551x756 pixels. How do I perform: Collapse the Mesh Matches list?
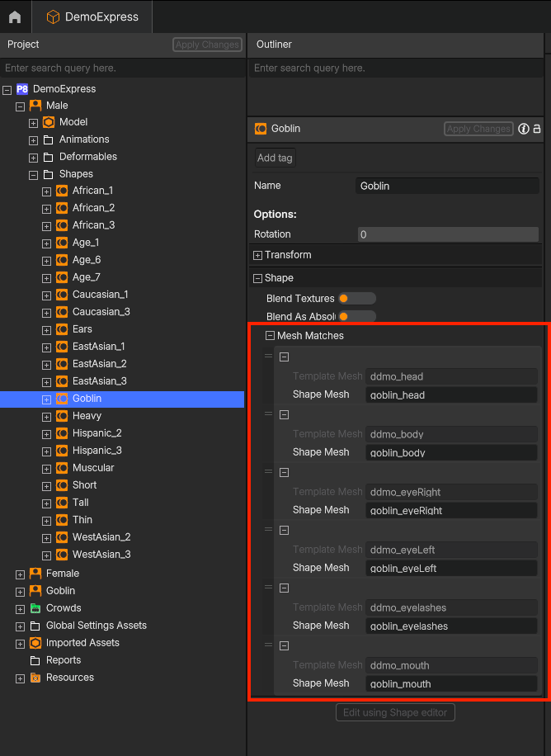[x=270, y=336]
